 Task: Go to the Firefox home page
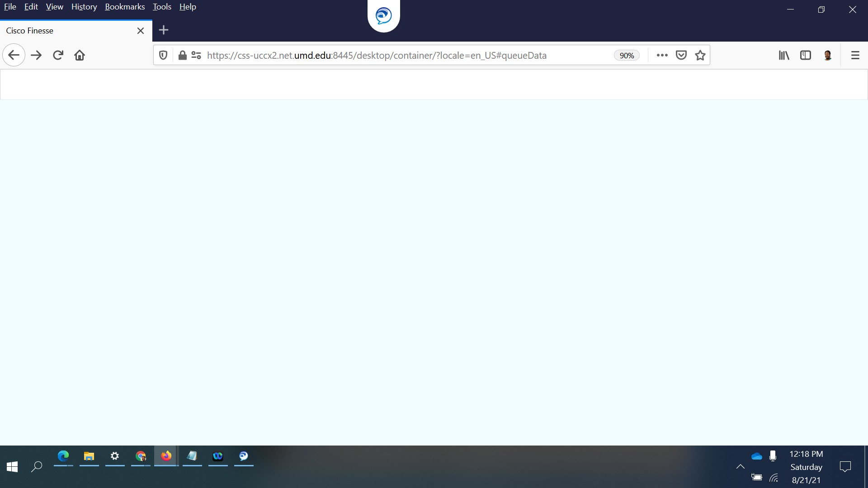(x=80, y=55)
